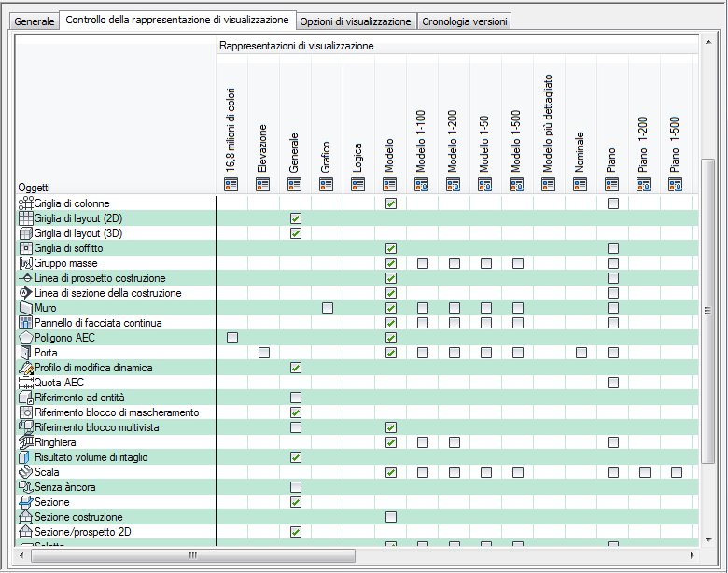Viewport: 728px width, 573px height.
Task: Click the vertical scrollbar thumb
Action: [x=708, y=311]
